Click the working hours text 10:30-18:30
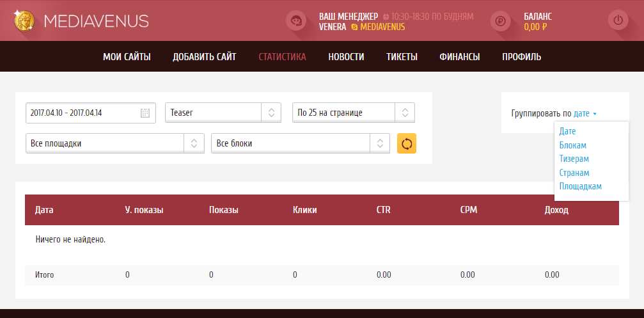Viewport: 644px width, 318px height. click(x=409, y=17)
